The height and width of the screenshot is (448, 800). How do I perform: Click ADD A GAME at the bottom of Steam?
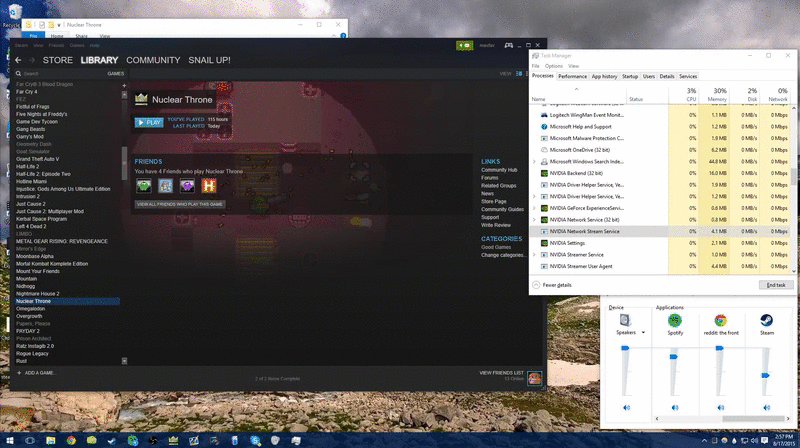click(x=36, y=373)
